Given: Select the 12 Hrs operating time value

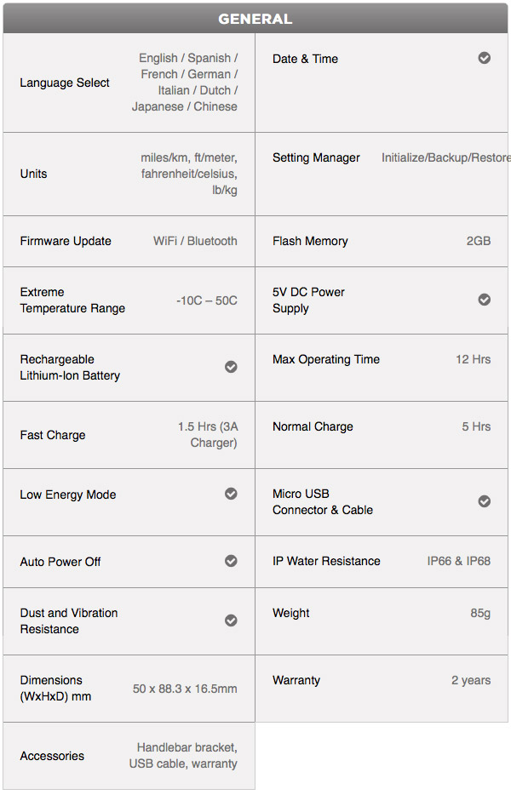Looking at the screenshot, I should click(474, 359).
